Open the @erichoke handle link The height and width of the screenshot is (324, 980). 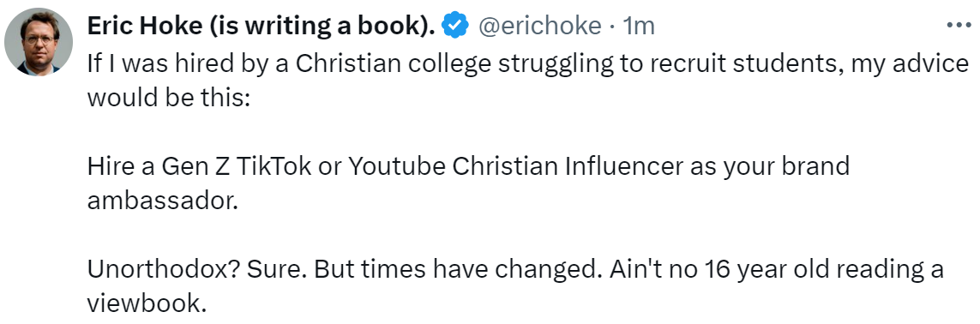[540, 26]
